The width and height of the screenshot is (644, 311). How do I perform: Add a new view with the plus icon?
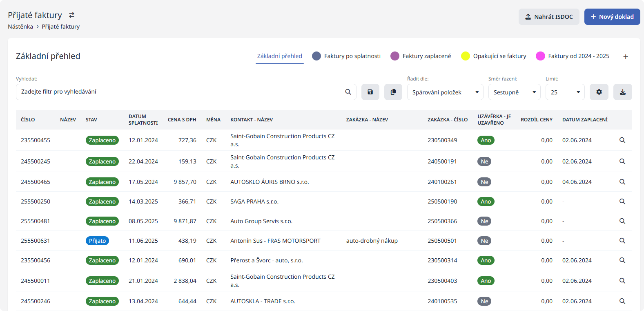click(625, 57)
